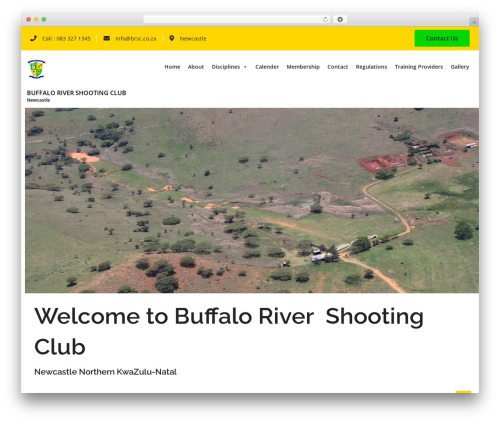Open the Regulations page
The image size is (500, 423).
click(x=371, y=67)
